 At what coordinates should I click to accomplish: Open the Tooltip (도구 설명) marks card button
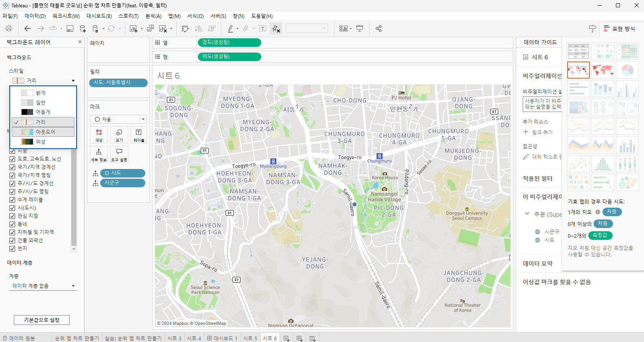[119, 154]
